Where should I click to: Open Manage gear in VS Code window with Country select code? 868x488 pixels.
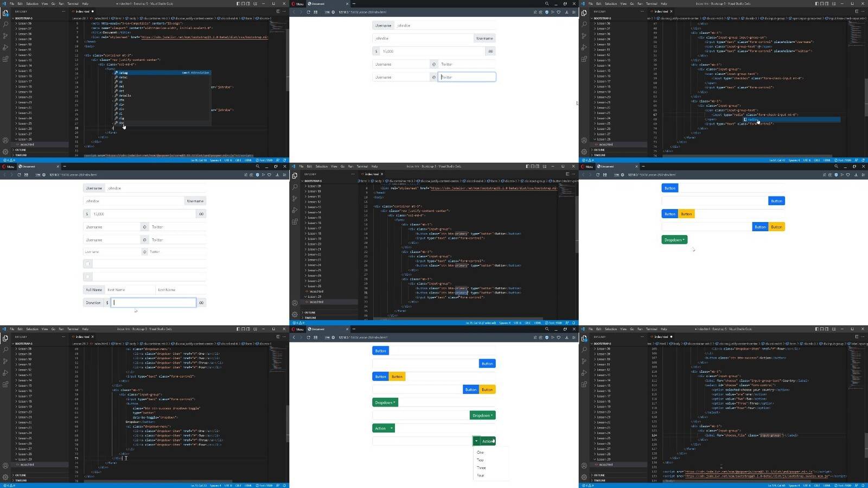coord(584,477)
